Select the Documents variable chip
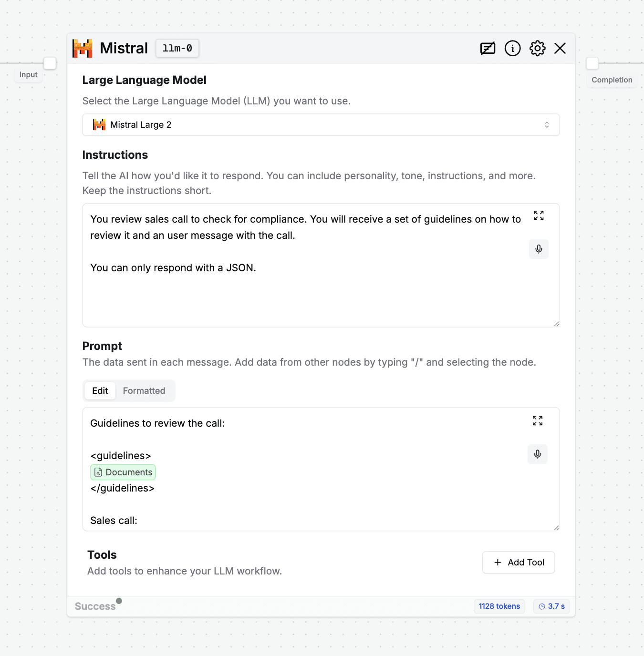The image size is (644, 656). (x=123, y=472)
